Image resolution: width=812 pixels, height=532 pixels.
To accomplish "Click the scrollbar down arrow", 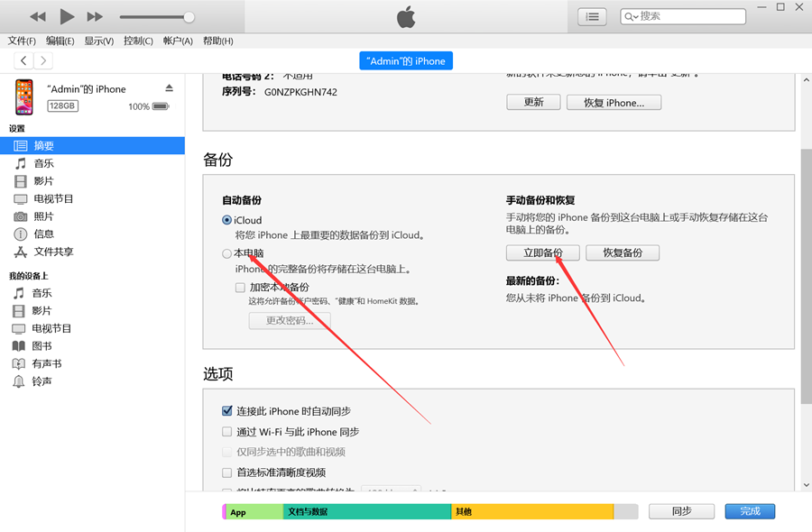I will click(806, 485).
